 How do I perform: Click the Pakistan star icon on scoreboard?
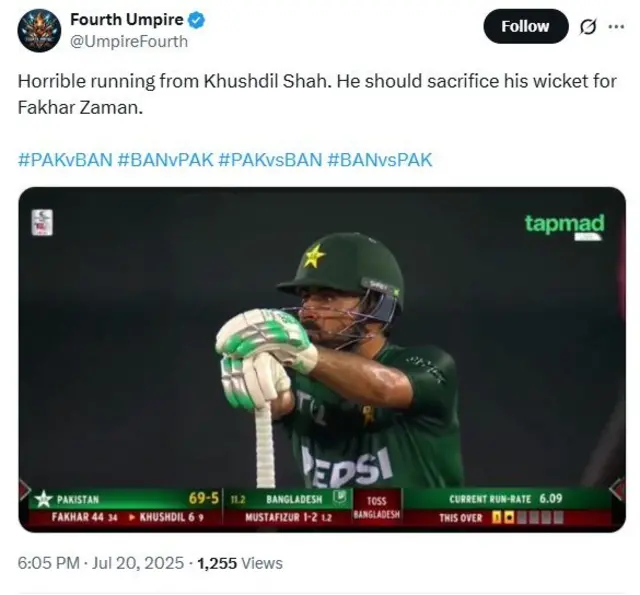(x=42, y=498)
